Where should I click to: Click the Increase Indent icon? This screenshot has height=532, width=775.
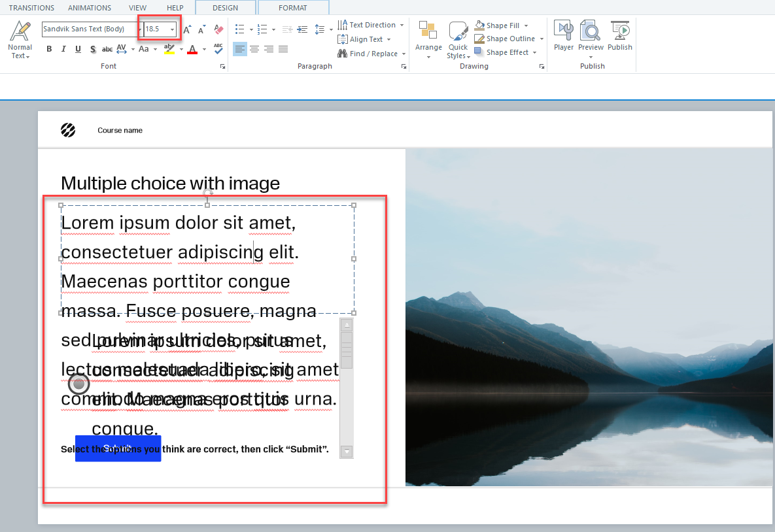tap(303, 29)
